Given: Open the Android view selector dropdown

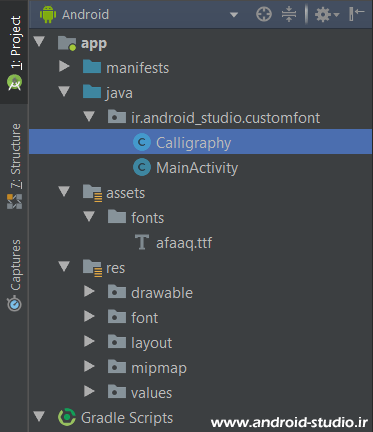Looking at the screenshot, I should click(x=234, y=15).
